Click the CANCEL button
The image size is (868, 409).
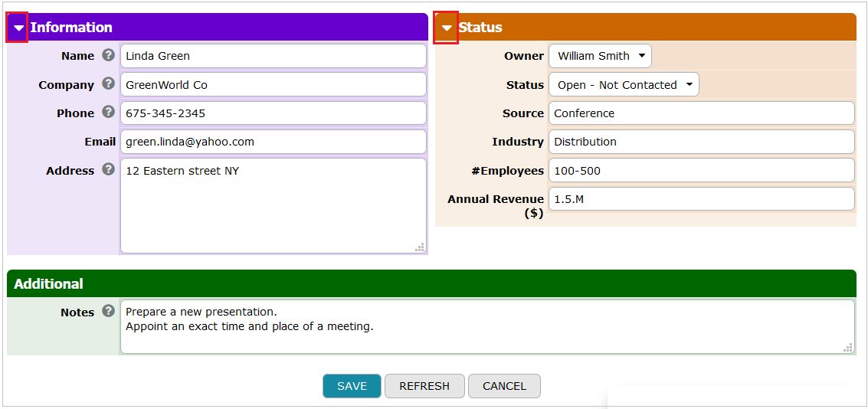coord(504,386)
